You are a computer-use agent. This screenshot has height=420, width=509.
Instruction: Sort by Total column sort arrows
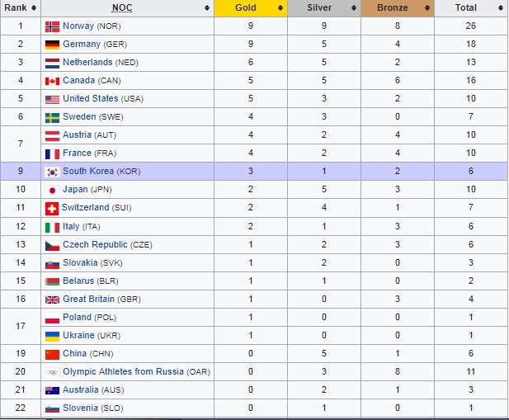500,7
